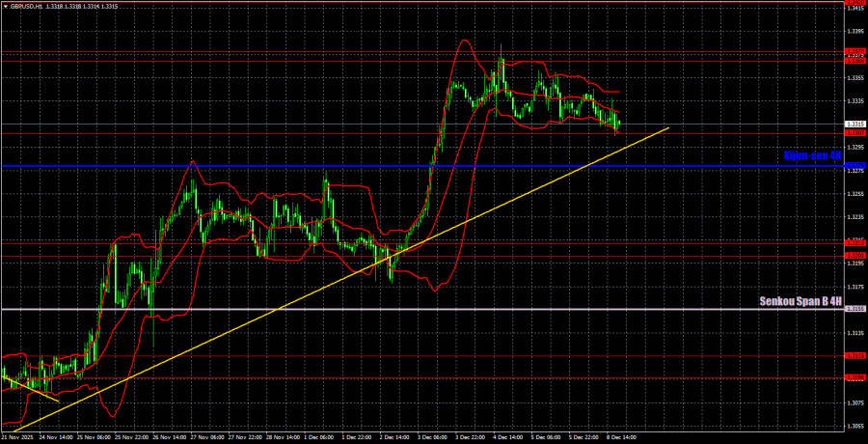This screenshot has width=868, height=444.
Task: Select the Senkou Span B 4H label
Action: pyautogui.click(x=801, y=302)
